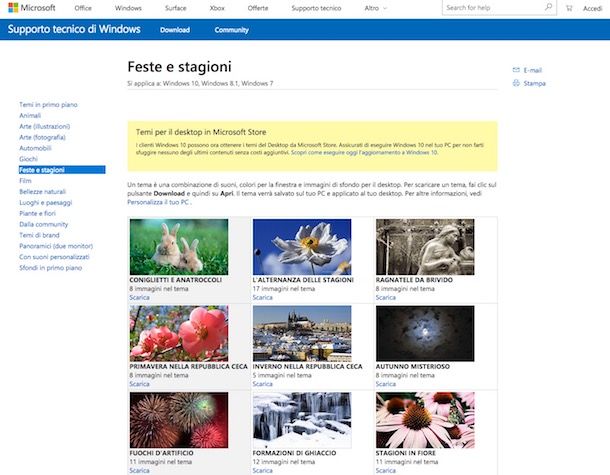Open the Windows menu item
Viewport: 610px width, 475px height.
click(x=128, y=8)
